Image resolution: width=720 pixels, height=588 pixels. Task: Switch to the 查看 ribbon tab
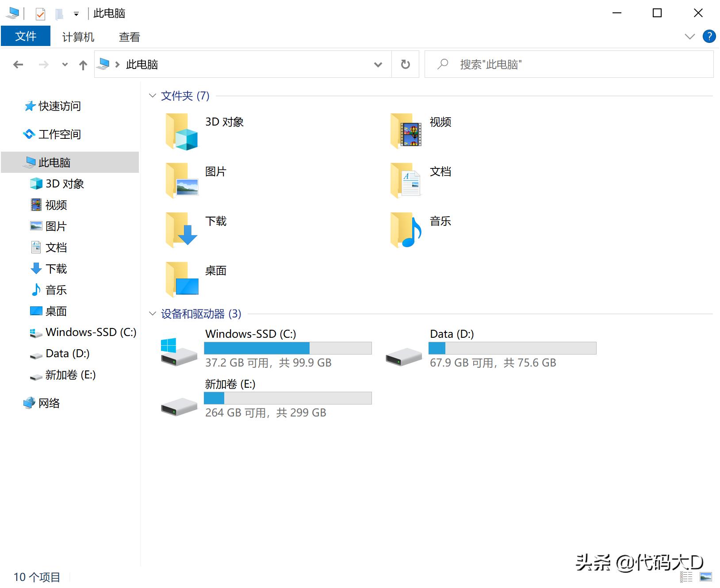coord(128,36)
